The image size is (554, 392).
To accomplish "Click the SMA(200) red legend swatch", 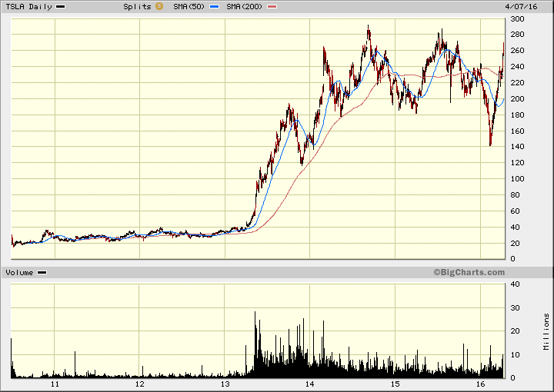I will pyautogui.click(x=272, y=6).
